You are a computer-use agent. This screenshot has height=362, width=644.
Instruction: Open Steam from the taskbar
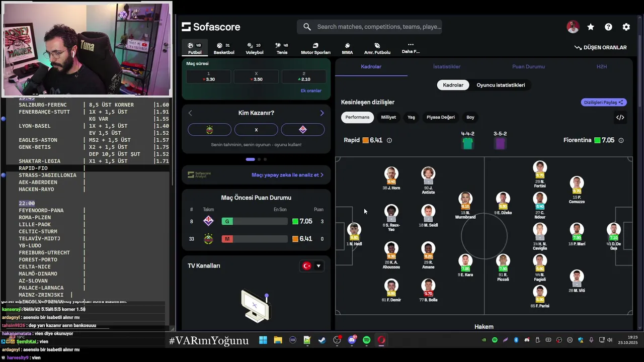pos(322,340)
